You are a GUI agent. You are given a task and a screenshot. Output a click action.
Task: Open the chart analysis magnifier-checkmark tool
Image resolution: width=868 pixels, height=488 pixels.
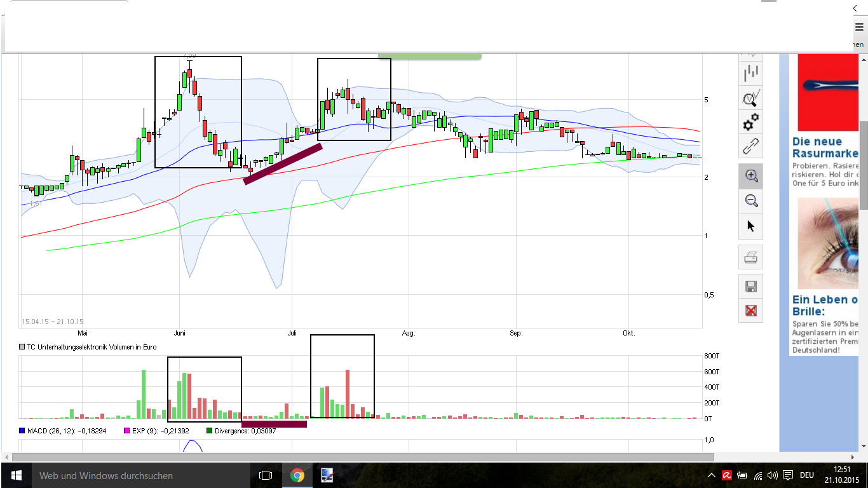point(751,98)
